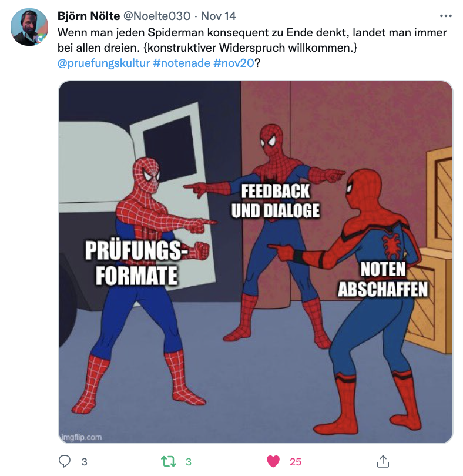Open the Björn Nölte display name link
The width and height of the screenshot is (463, 476).
click(x=89, y=16)
